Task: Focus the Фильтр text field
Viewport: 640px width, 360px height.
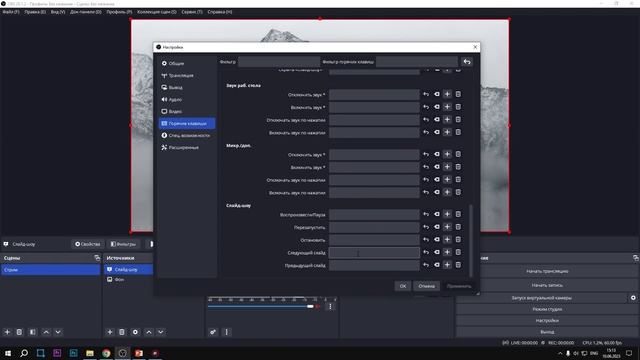Action: point(279,62)
